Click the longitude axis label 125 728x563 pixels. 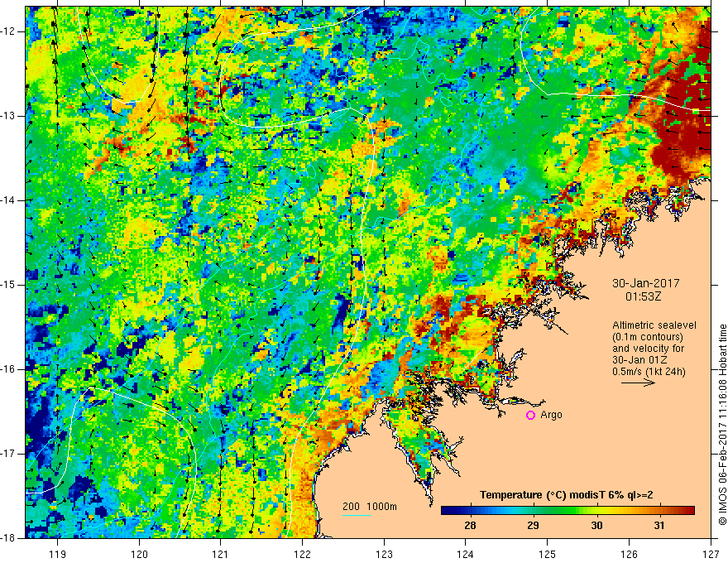[548, 554]
